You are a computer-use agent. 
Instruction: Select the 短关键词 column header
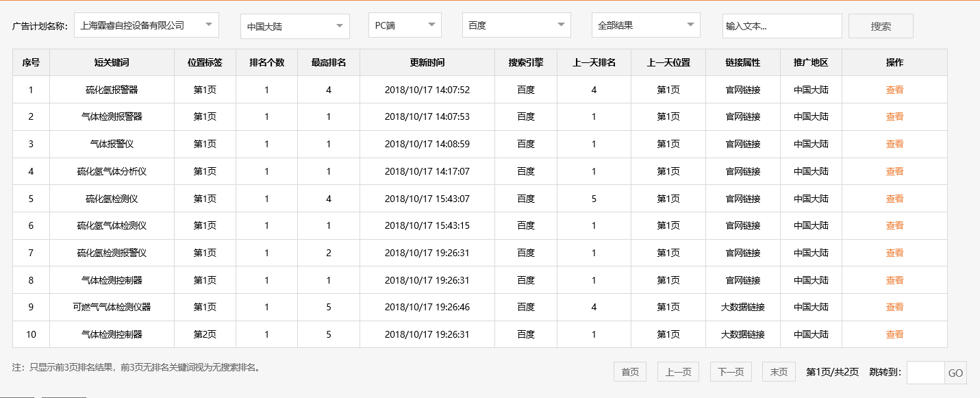(111, 62)
